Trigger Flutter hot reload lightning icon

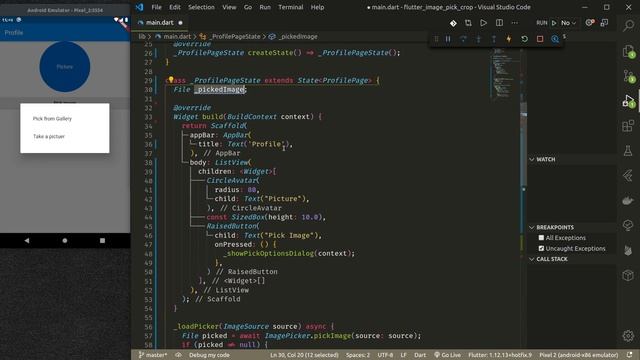point(509,39)
